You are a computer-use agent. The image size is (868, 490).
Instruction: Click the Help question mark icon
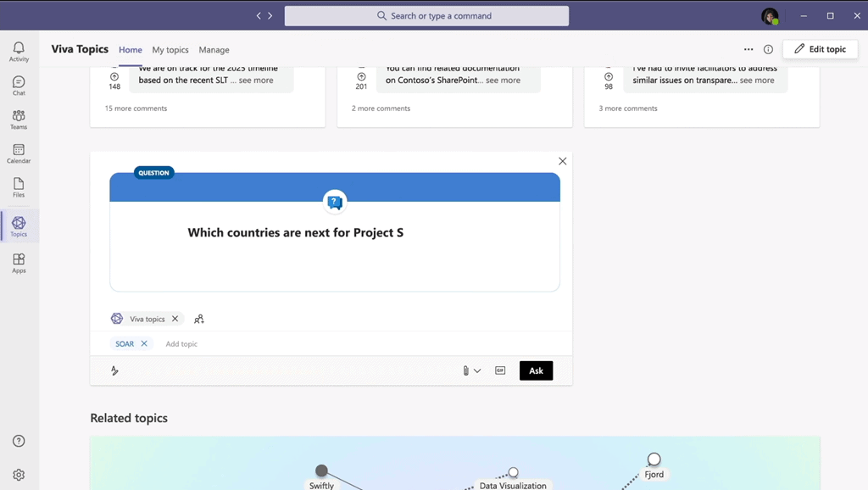tap(19, 441)
